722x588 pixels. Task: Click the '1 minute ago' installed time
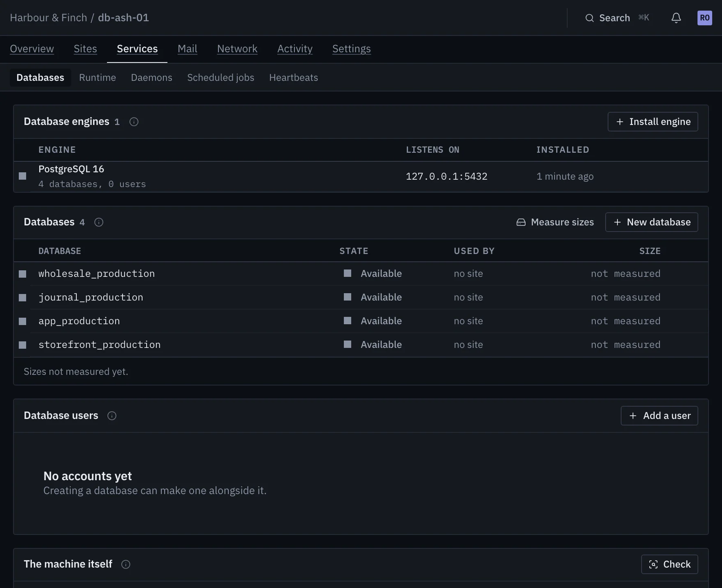pyautogui.click(x=565, y=176)
